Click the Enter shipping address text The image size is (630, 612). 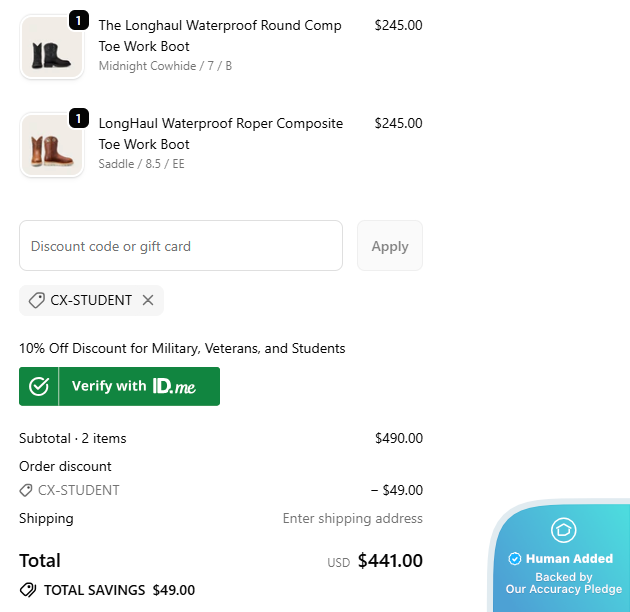352,518
